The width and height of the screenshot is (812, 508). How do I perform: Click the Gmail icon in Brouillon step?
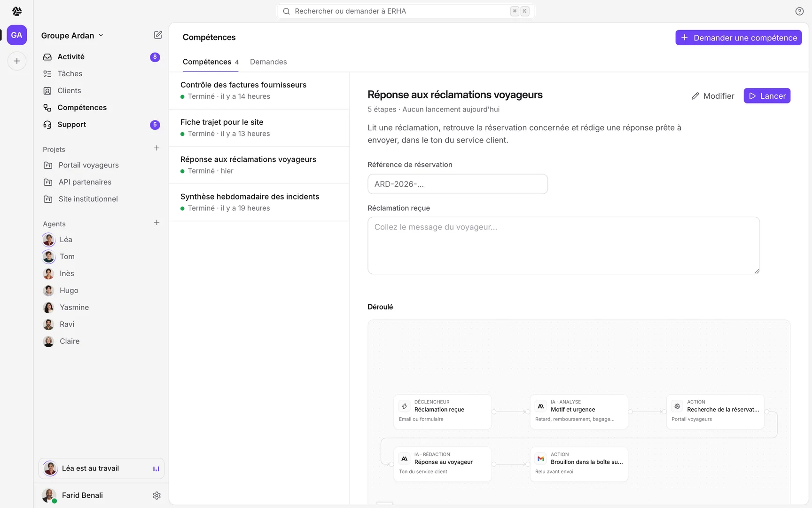(541, 459)
